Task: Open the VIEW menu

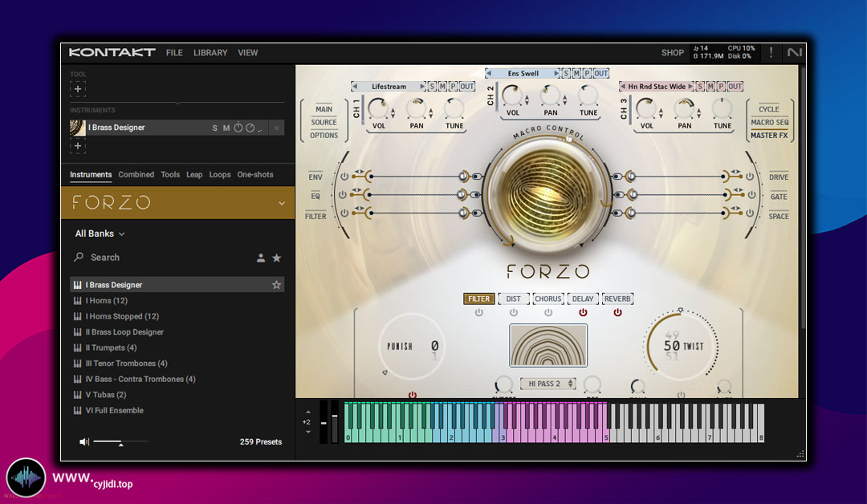Action: pyautogui.click(x=248, y=52)
